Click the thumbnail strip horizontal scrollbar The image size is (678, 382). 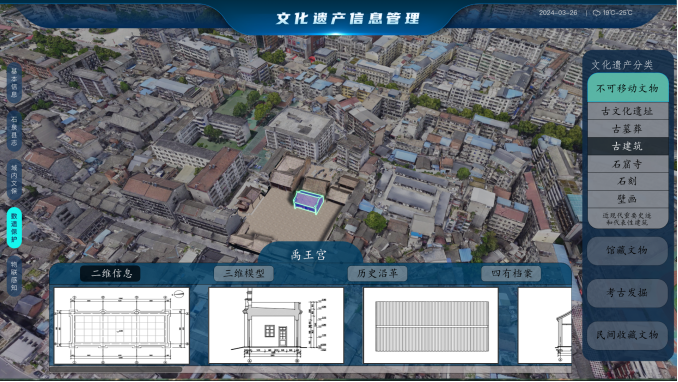[116, 369]
